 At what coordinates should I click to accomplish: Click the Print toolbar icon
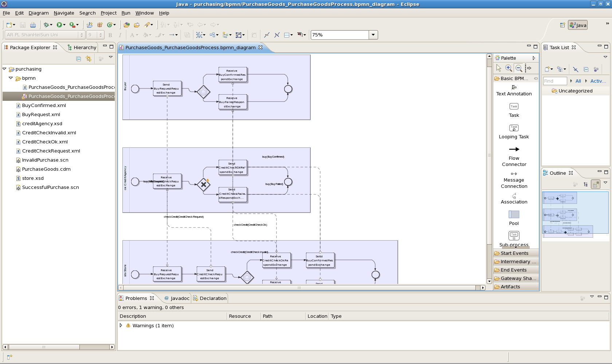33,25
